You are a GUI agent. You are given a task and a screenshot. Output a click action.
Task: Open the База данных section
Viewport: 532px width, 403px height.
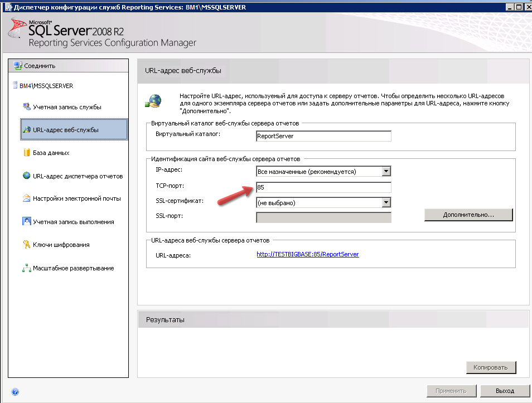coord(51,153)
